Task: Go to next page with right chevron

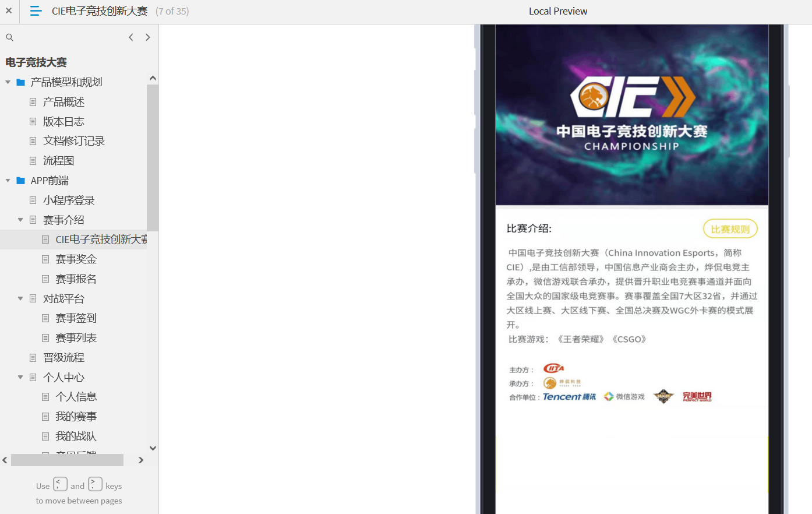Action: point(148,37)
